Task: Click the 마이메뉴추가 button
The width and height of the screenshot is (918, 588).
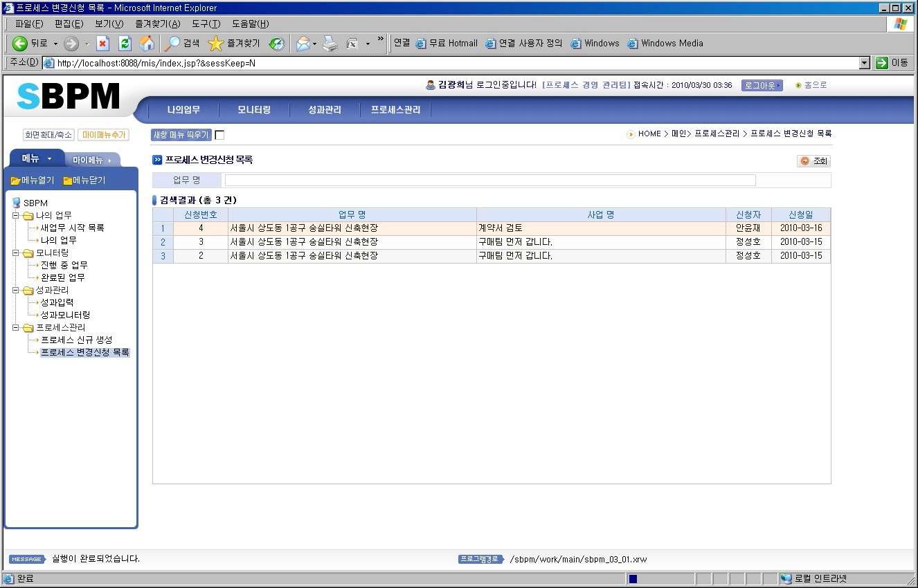Action: coord(102,135)
